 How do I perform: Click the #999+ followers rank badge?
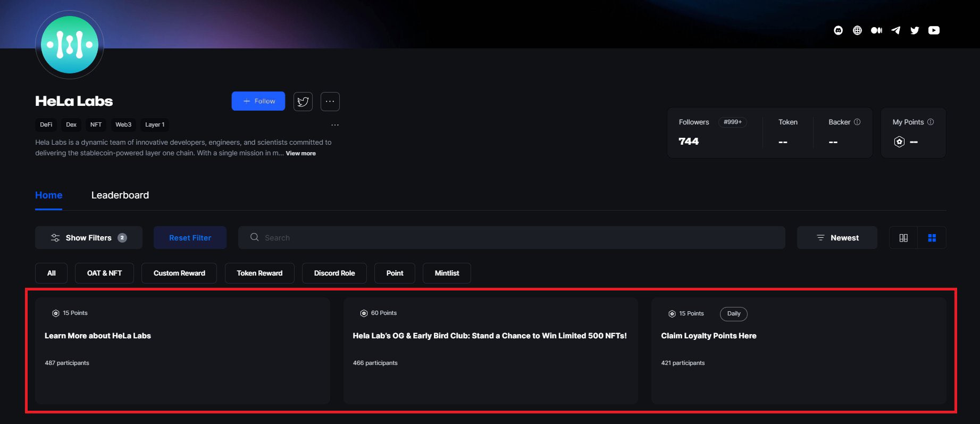click(x=733, y=122)
